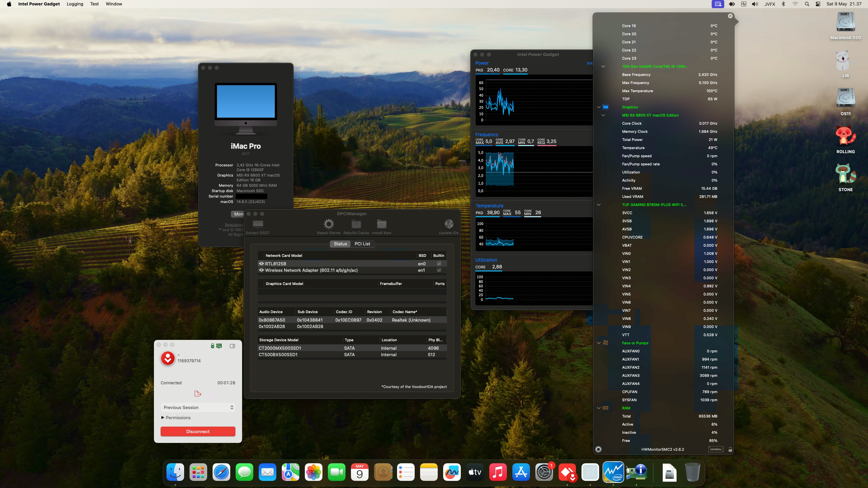The width and height of the screenshot is (868, 488).
Task: Toggle Builtin checkbox for en1 wireless adapter
Action: click(439, 270)
